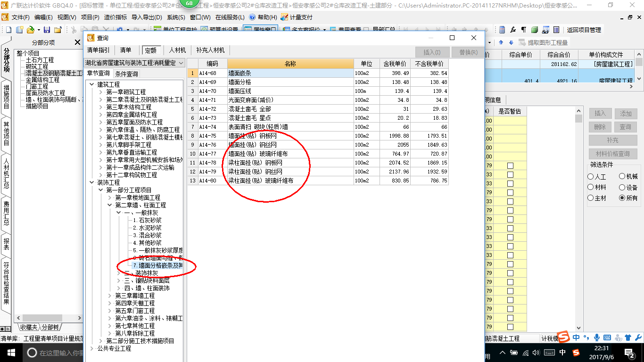Switch to the 清单指引 tab
This screenshot has width=644, height=362.
tap(99, 50)
